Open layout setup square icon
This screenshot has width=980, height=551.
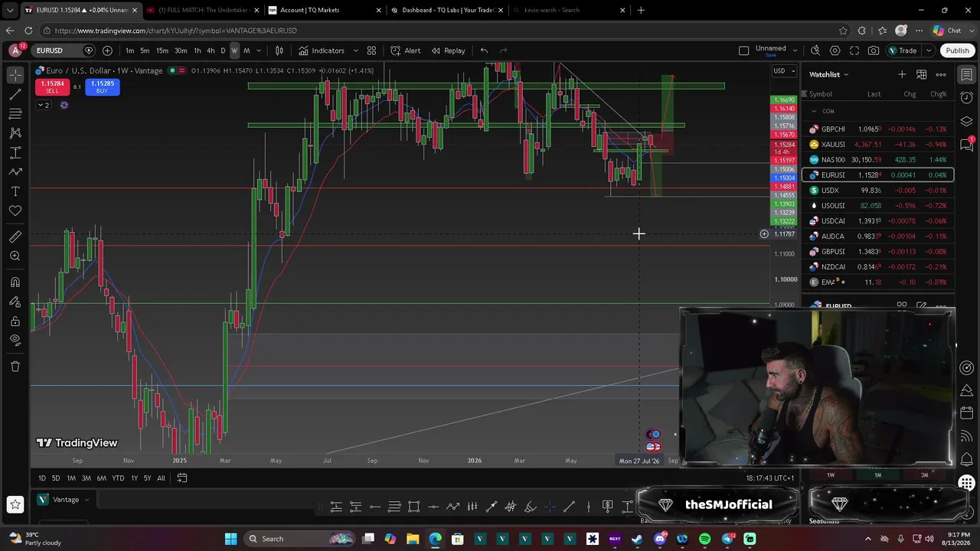tap(743, 51)
